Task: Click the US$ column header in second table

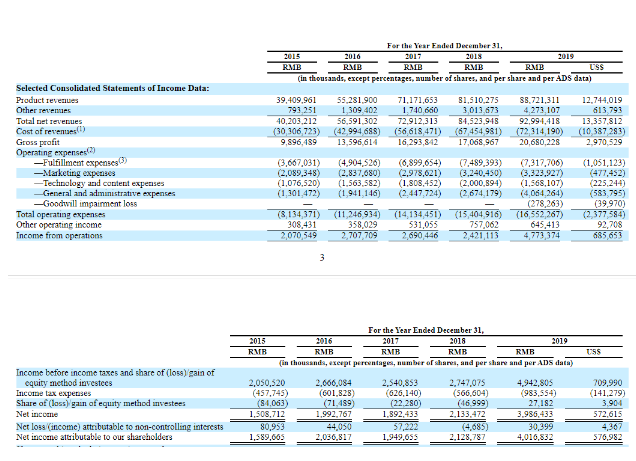Action: point(593,352)
